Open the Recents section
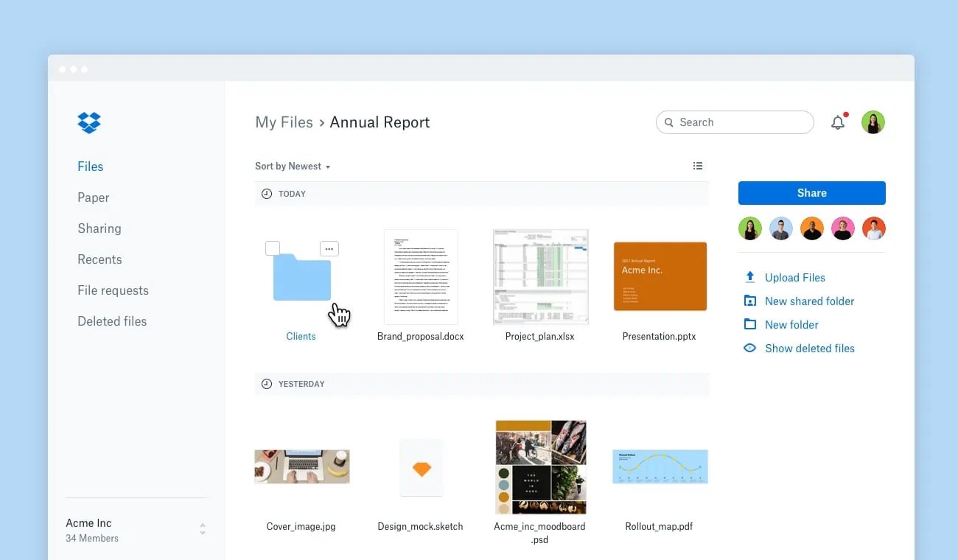This screenshot has width=958, height=560. [99, 259]
